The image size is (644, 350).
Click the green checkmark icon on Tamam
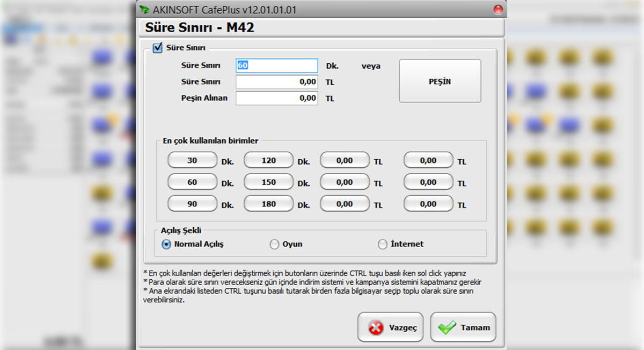pyautogui.click(x=447, y=327)
